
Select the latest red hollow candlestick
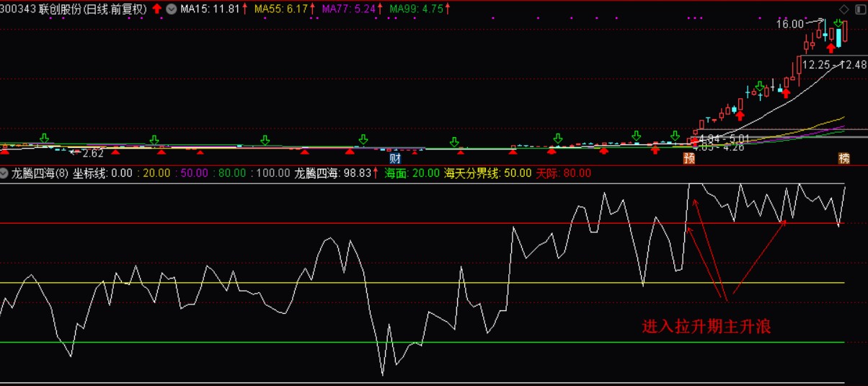(x=846, y=31)
